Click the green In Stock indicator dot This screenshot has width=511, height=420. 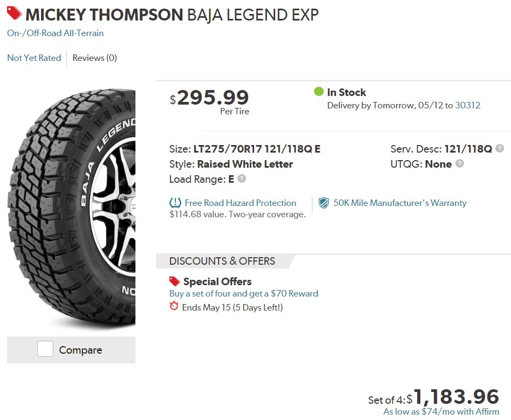tap(318, 92)
